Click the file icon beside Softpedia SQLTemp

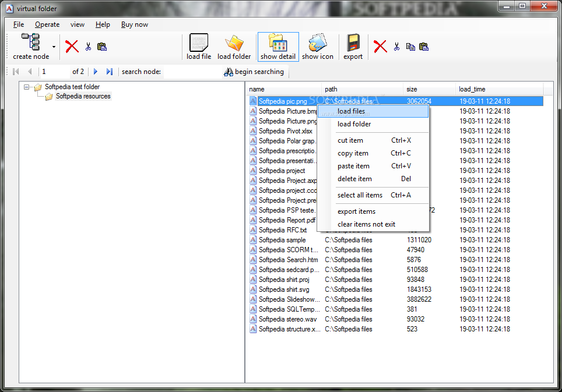[x=253, y=309]
